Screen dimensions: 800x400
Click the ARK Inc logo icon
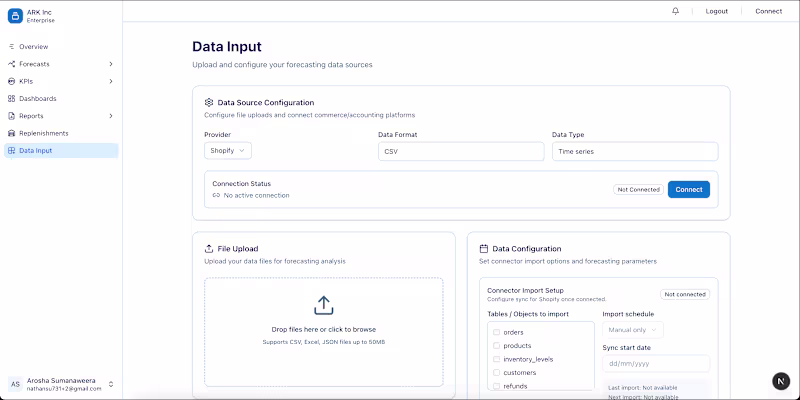15,16
